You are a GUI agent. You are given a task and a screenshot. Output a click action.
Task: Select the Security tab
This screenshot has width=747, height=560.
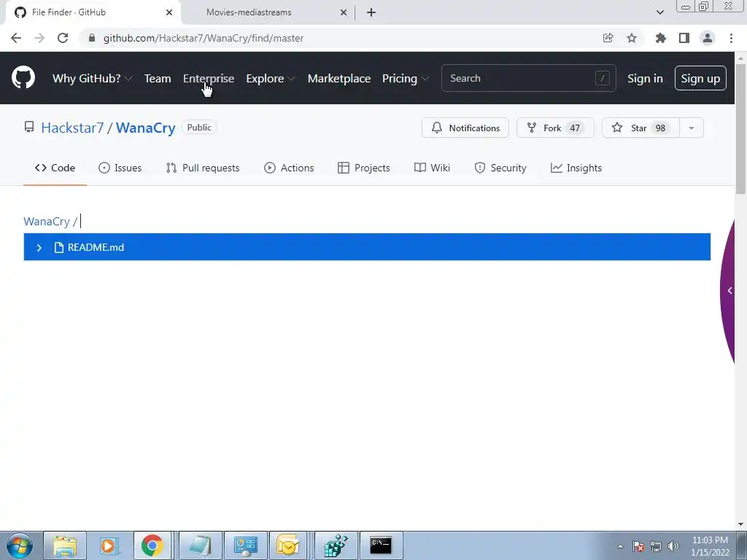coord(500,168)
